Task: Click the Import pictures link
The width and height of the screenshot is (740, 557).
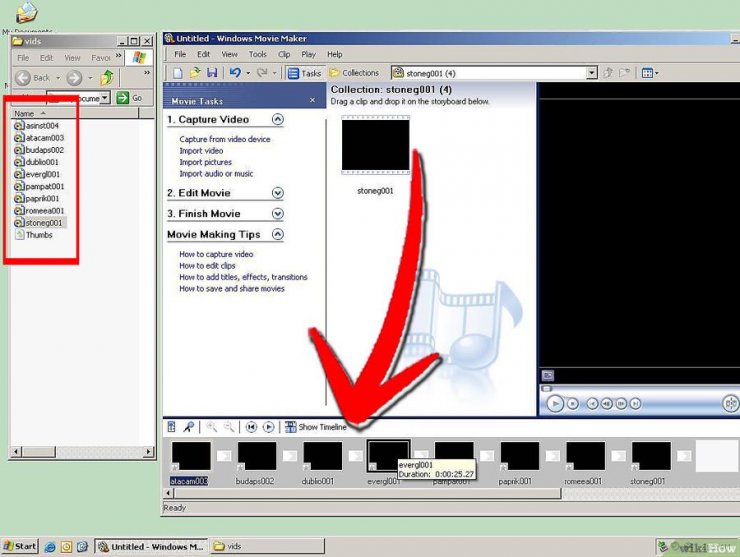Action: click(205, 162)
